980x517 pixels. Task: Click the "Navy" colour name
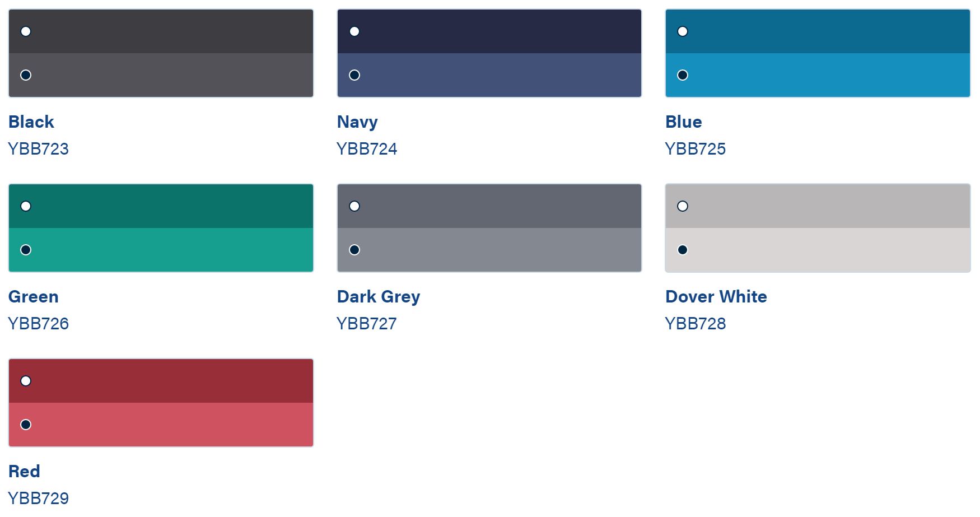pos(357,122)
